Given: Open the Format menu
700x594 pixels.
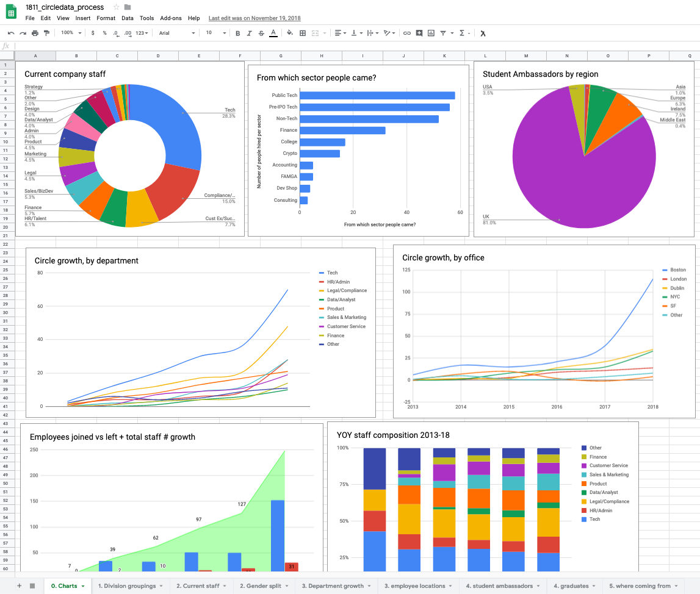Looking at the screenshot, I should click(106, 18).
